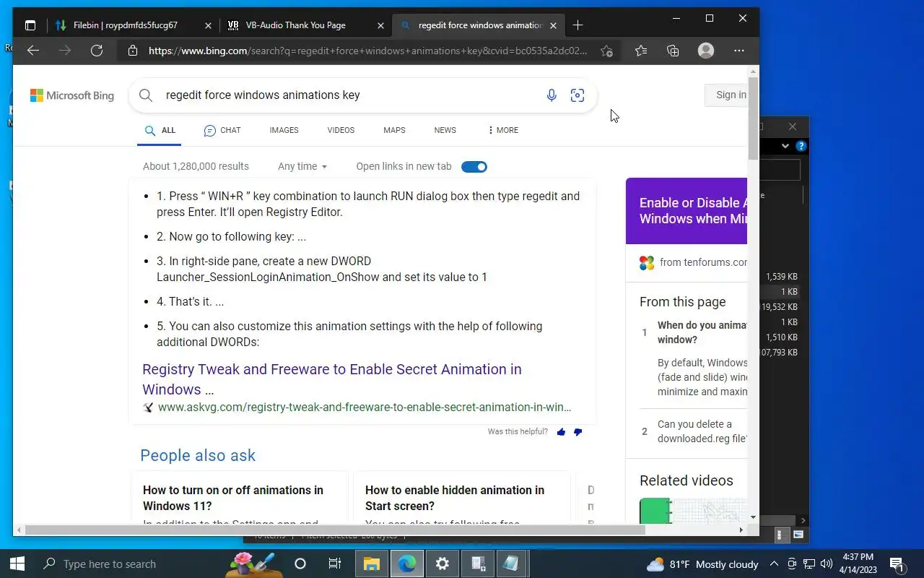Open Settings gear on the taskbar
The width and height of the screenshot is (924, 578).
click(x=442, y=564)
